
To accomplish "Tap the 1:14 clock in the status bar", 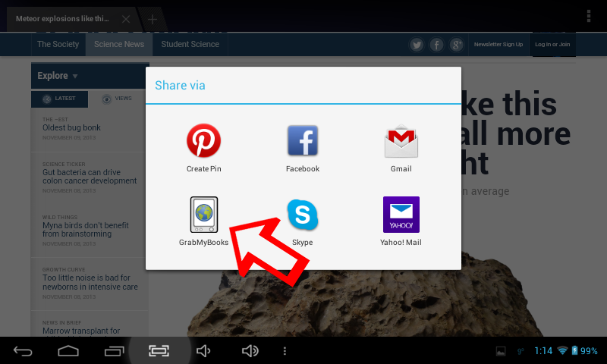I will pyautogui.click(x=543, y=351).
